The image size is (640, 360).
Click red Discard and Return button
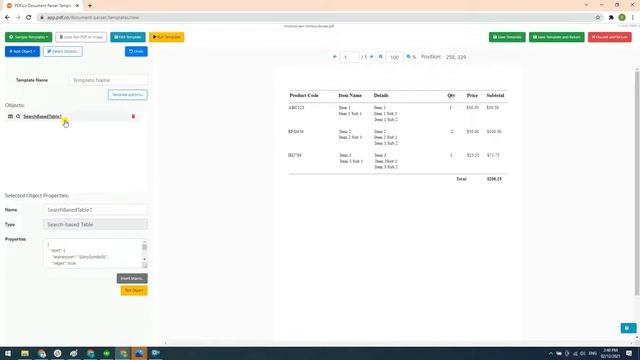[x=610, y=37]
